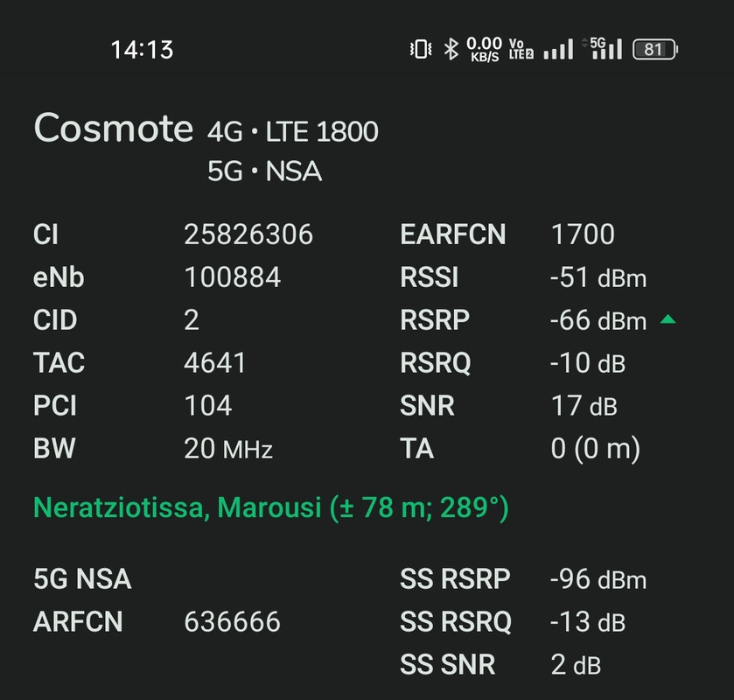734x700 pixels.
Task: Tap the Bluetooth status icon
Action: coord(451,49)
